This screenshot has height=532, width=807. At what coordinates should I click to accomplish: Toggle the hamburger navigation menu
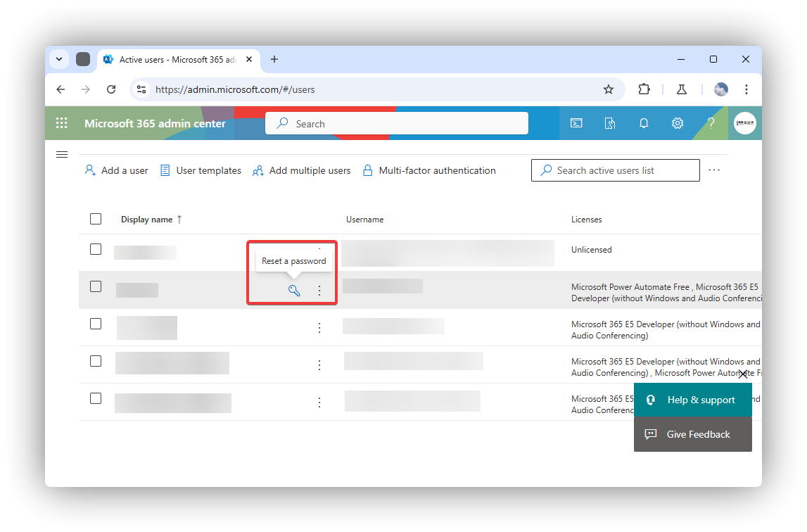pos(62,155)
